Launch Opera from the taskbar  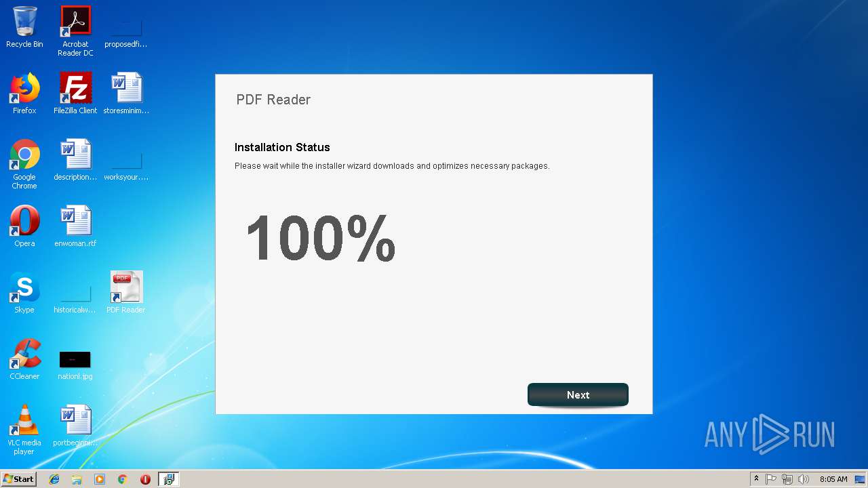point(145,479)
